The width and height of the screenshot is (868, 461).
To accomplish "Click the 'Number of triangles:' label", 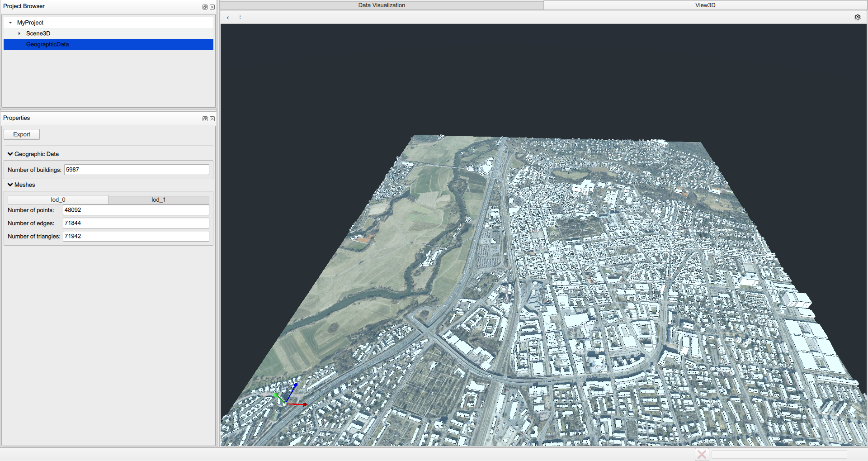I will tap(34, 236).
